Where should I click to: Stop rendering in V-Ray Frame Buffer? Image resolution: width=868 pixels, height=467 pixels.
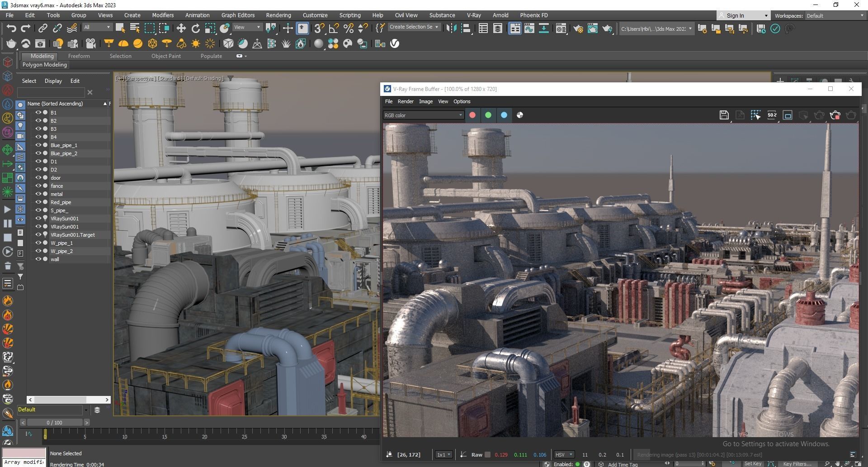click(835, 115)
